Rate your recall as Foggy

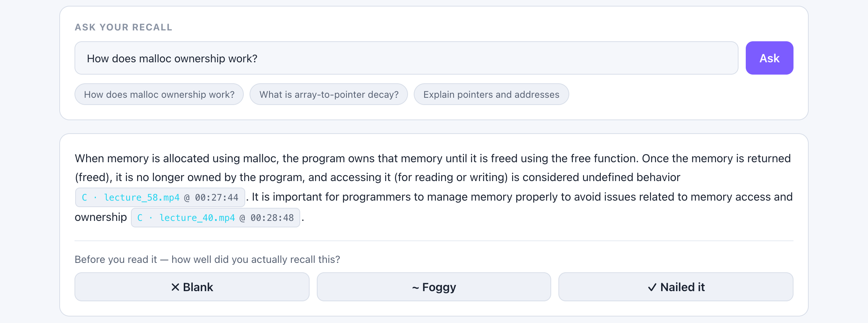[x=434, y=287]
